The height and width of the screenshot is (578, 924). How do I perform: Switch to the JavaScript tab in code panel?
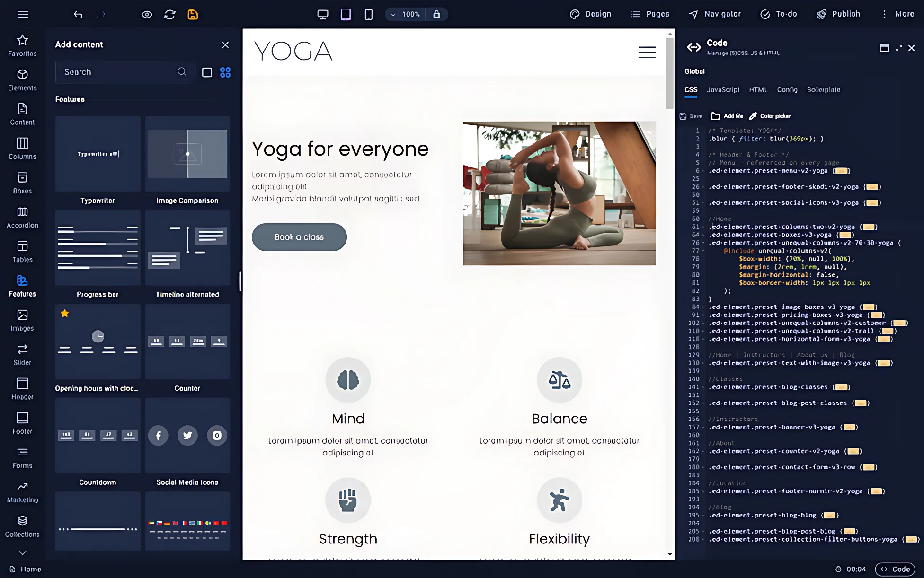(x=723, y=89)
